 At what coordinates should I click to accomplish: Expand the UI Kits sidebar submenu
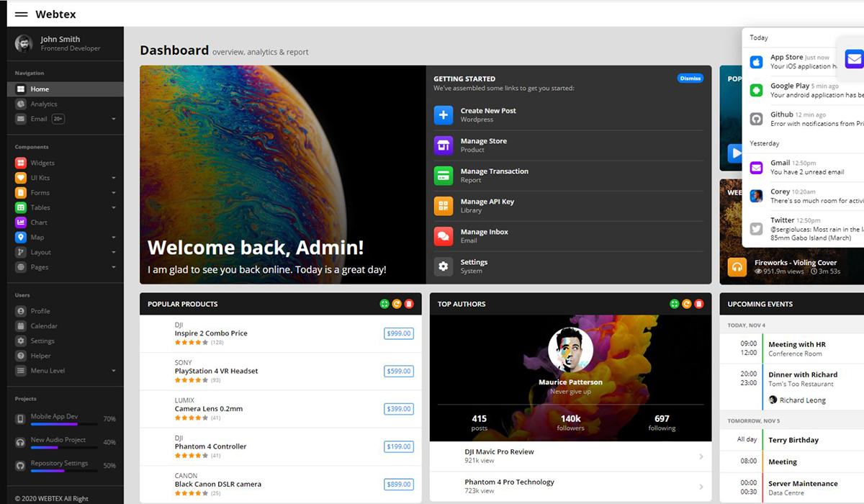113,178
